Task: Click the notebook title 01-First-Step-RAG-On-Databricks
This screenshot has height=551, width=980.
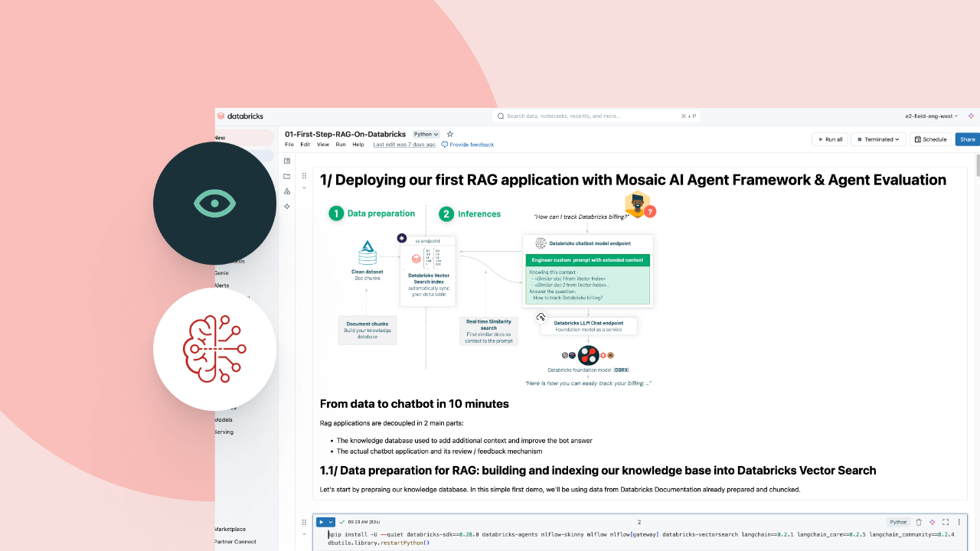Action: 345,134
